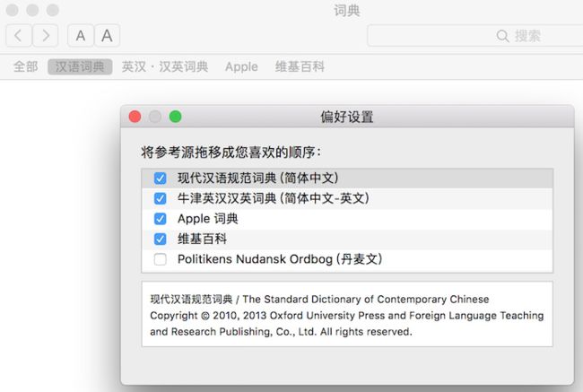This screenshot has width=583, height=392.
Task: Click the copyright description text box
Action: 347,314
